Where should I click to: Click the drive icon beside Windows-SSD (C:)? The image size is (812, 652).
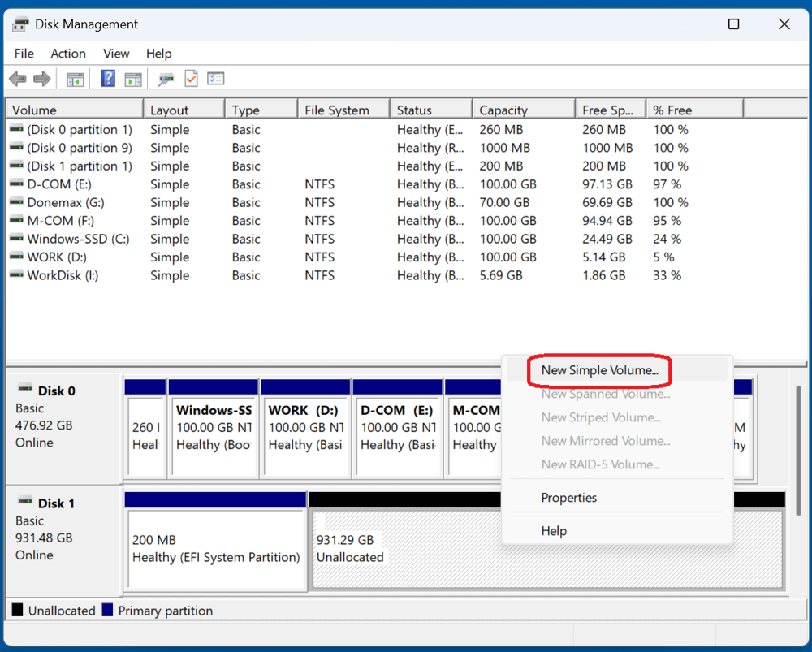point(17,239)
